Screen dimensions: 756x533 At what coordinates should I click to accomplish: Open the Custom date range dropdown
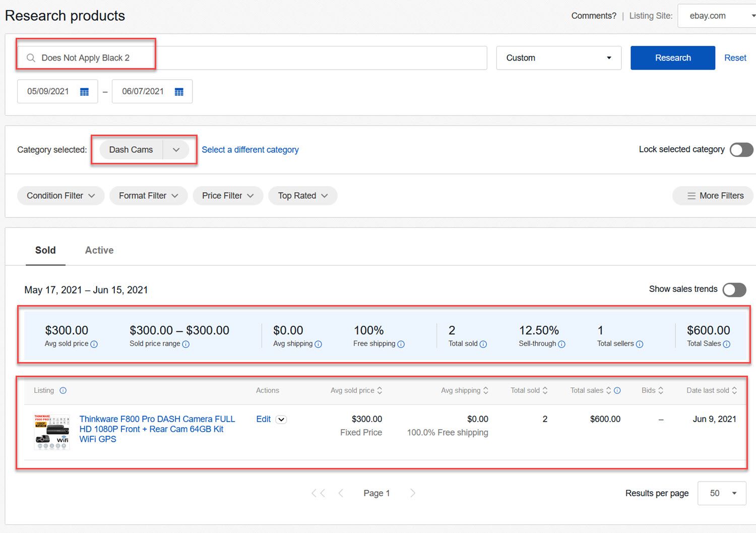pyautogui.click(x=558, y=58)
